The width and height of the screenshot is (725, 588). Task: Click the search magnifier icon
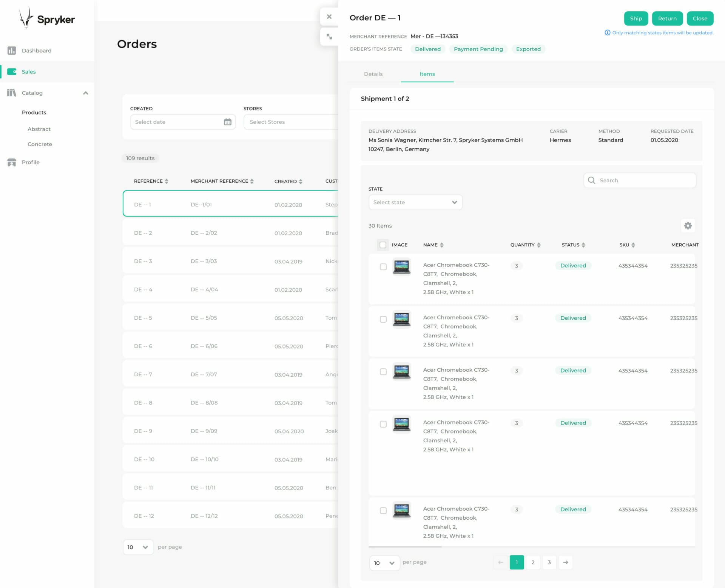coord(592,180)
